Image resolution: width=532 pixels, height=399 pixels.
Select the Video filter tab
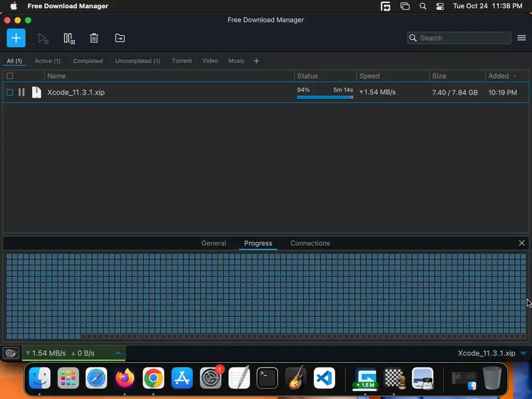210,61
